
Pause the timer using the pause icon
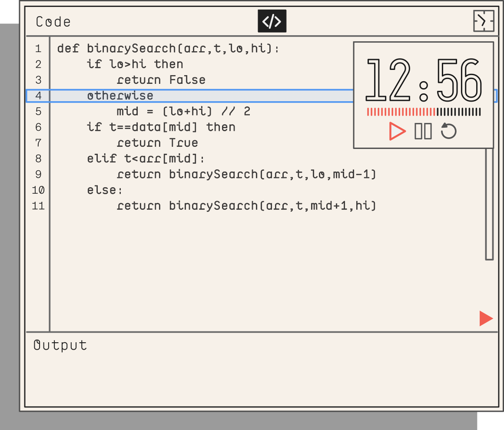click(x=423, y=131)
